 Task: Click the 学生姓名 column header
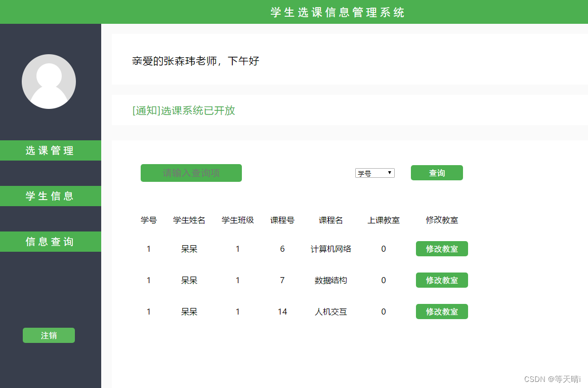tap(189, 220)
